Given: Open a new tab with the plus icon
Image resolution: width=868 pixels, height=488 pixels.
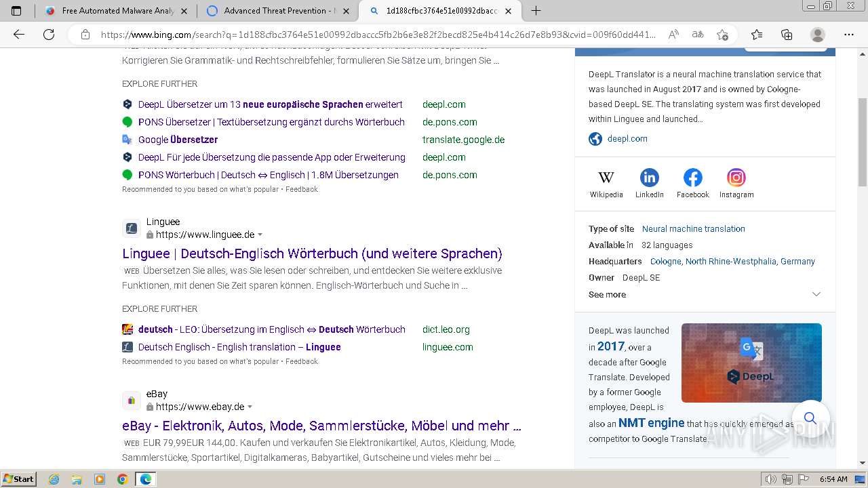Looking at the screenshot, I should pos(536,11).
